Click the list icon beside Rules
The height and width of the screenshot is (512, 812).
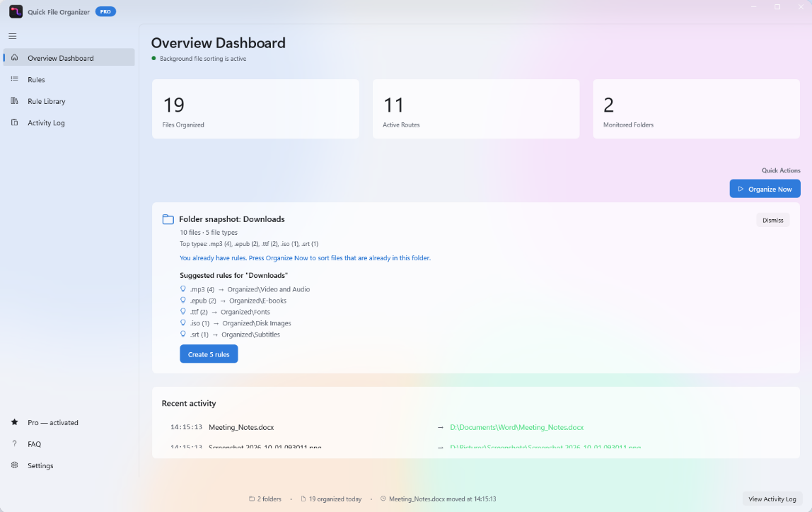[x=14, y=79]
